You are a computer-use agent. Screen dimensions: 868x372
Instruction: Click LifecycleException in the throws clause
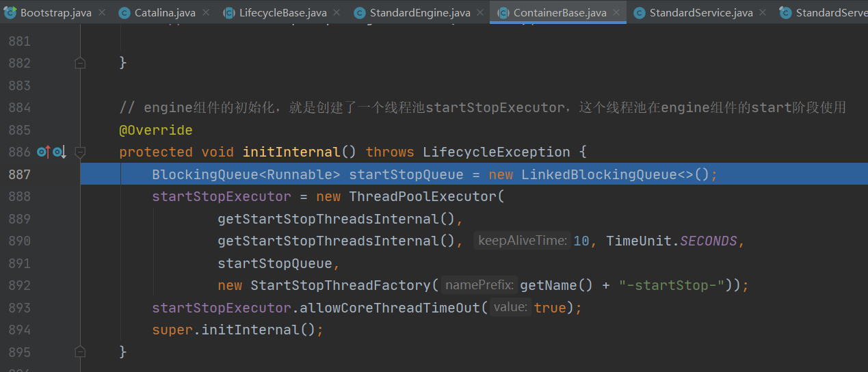click(x=497, y=152)
